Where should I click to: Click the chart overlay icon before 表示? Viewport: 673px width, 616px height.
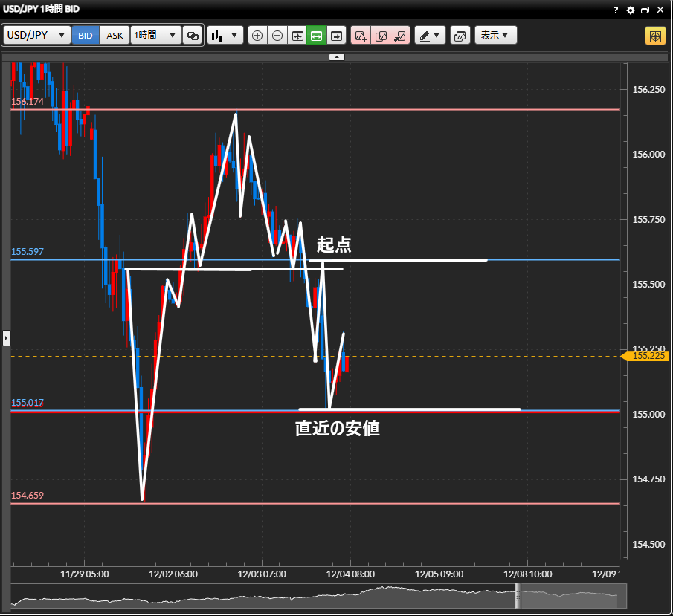[x=460, y=36]
